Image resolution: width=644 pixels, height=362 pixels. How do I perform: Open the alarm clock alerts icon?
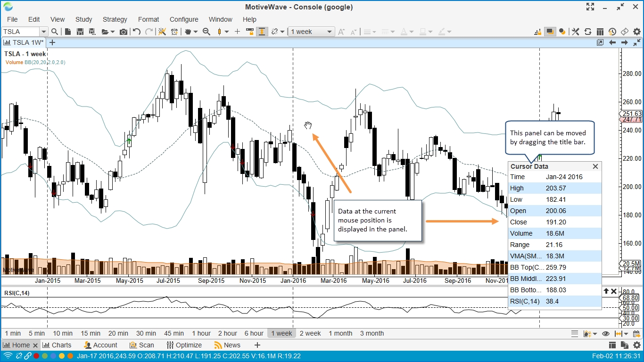click(174, 32)
